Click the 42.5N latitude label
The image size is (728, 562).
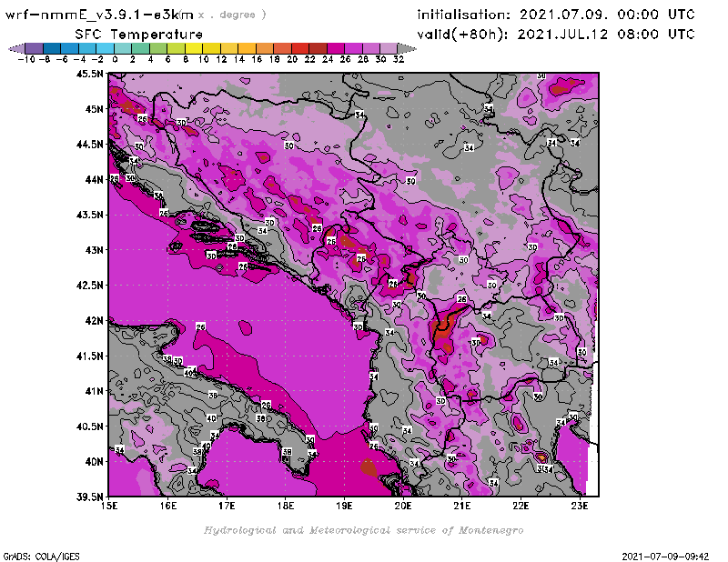[89, 286]
